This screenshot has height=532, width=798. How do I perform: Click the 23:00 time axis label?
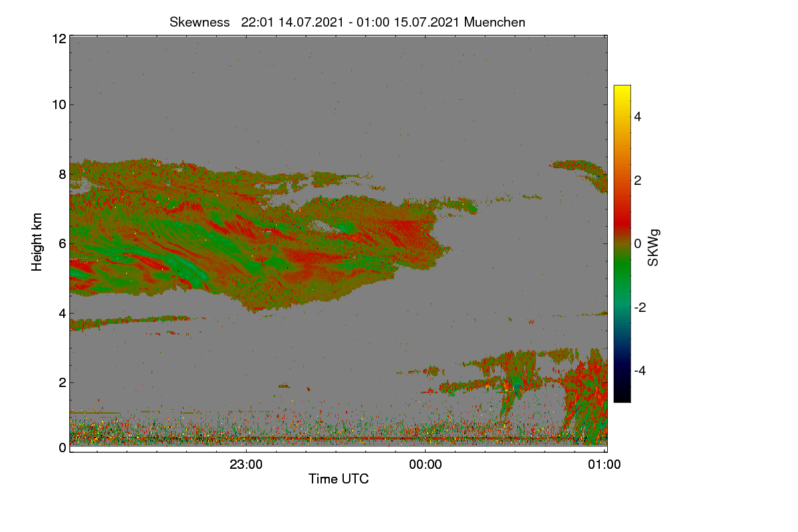246,465
